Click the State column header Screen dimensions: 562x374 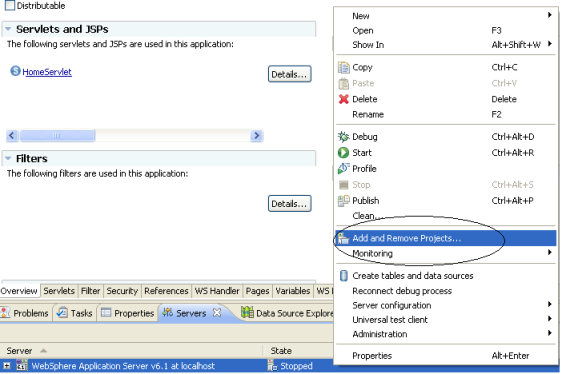pos(299,351)
